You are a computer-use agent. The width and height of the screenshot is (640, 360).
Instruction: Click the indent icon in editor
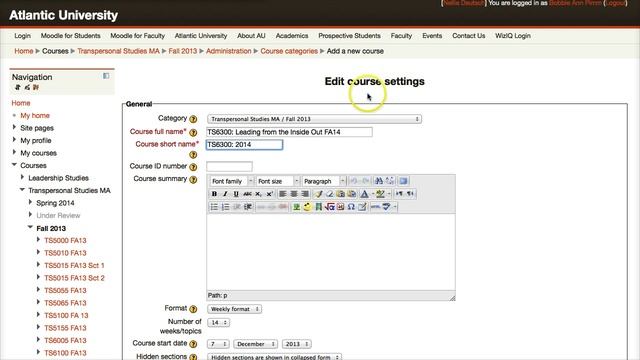247,207
